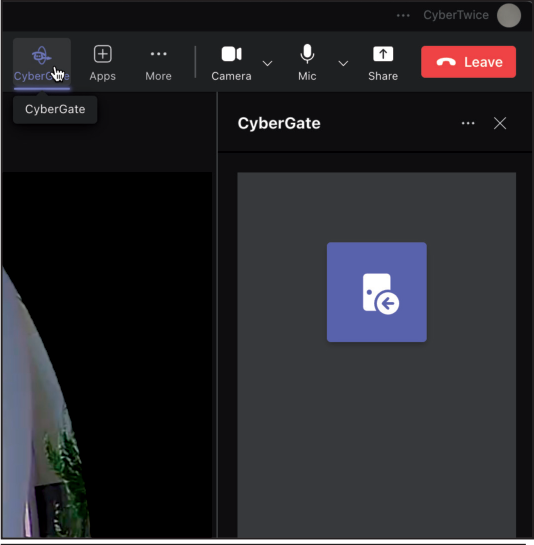Toggle the Camera on or off
Screen dimensions: 534x545
click(232, 63)
